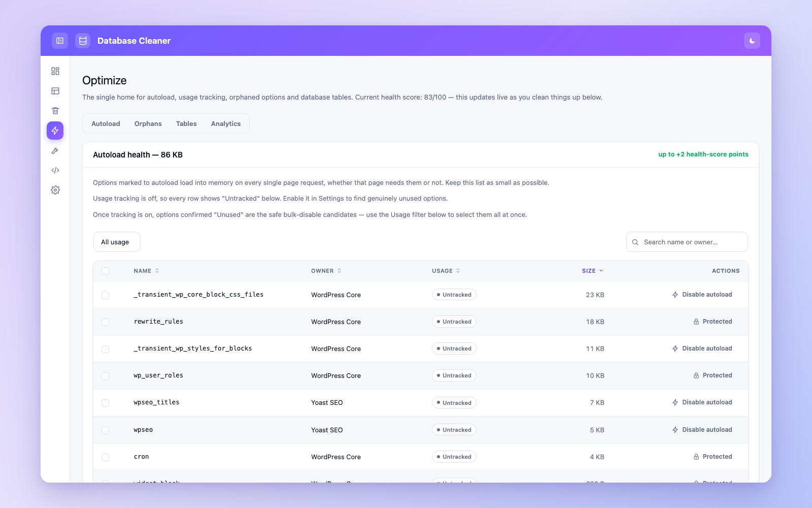Switch to the Analytics tab
Image resolution: width=812 pixels, height=508 pixels.
pyautogui.click(x=226, y=123)
